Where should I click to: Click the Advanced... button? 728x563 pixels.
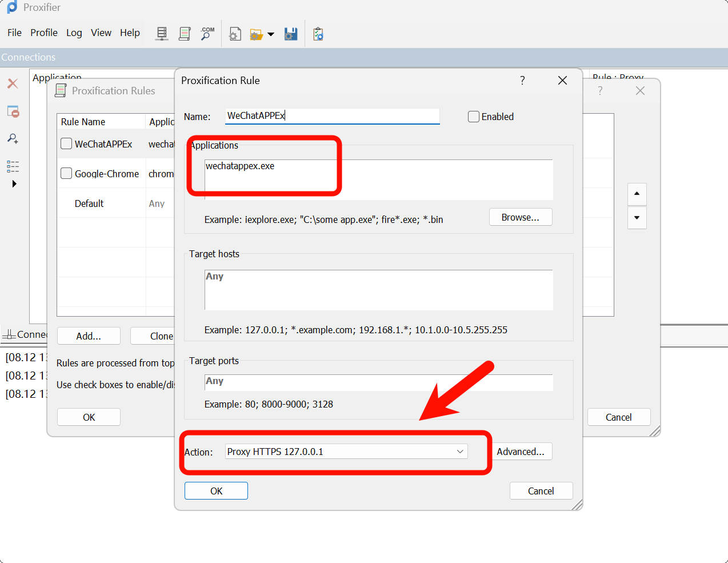click(x=520, y=452)
